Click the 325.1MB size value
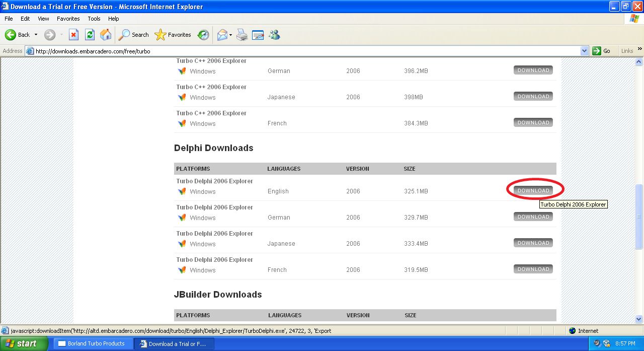This screenshot has height=351, width=644. (416, 191)
